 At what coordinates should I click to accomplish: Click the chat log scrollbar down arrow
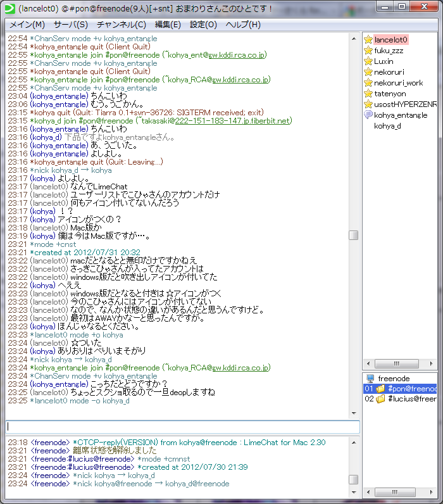point(354,412)
